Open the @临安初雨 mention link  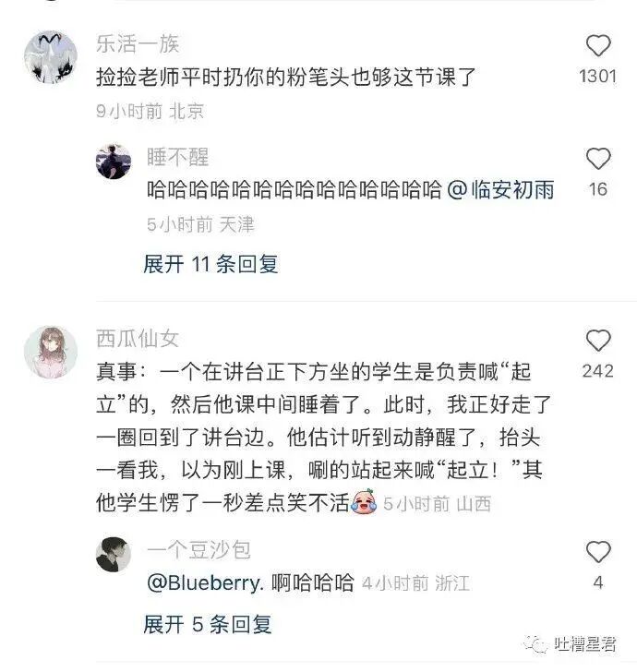(x=500, y=190)
